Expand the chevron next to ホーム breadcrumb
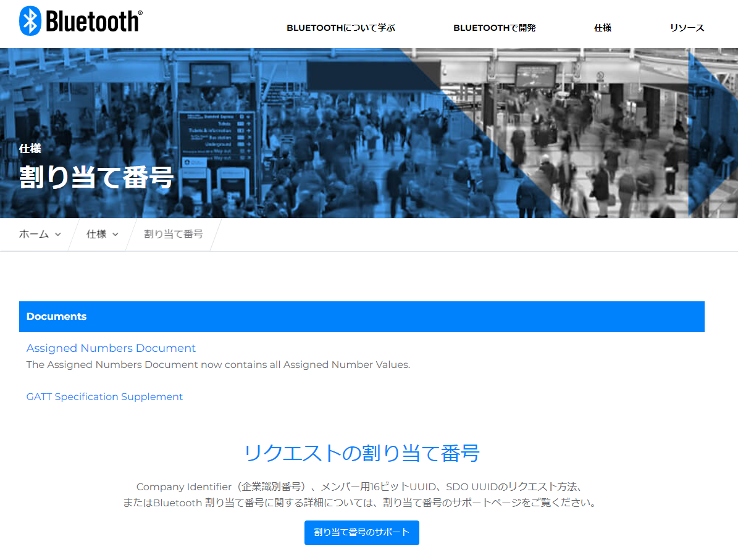 tap(58, 235)
